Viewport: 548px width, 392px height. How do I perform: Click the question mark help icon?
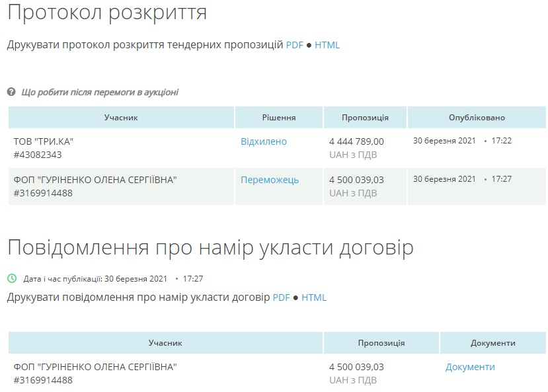pyautogui.click(x=11, y=92)
